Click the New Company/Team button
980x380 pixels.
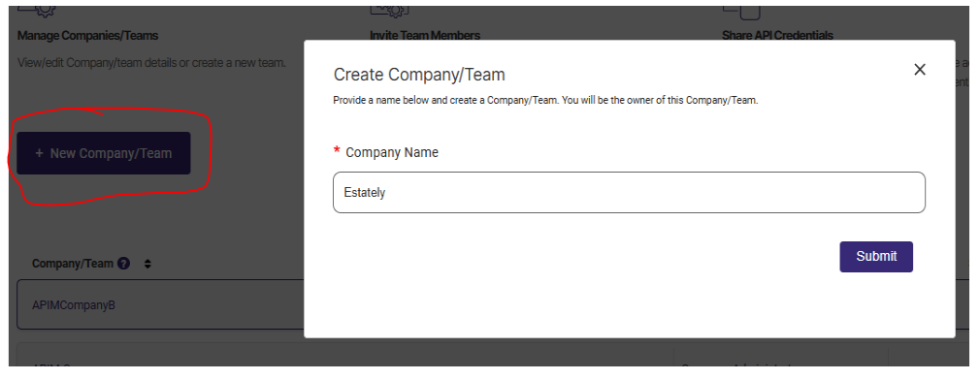click(104, 153)
